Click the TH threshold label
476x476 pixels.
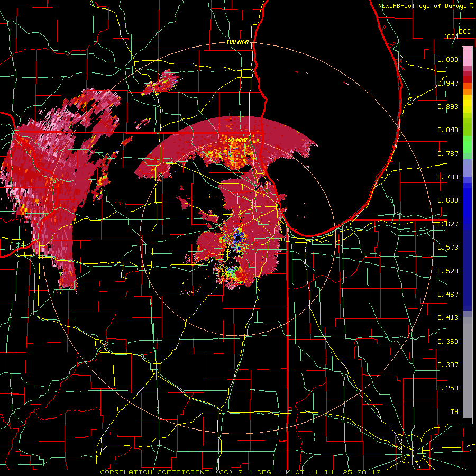454,412
